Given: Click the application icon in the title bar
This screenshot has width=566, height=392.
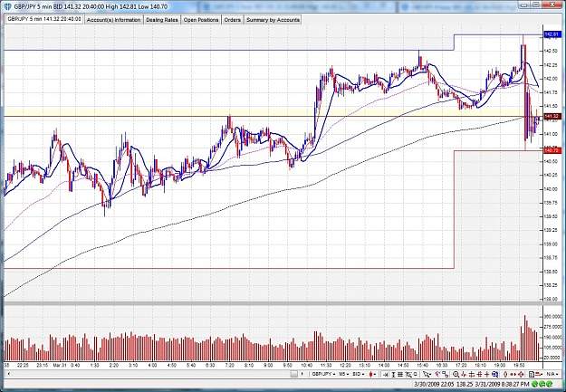Looking at the screenshot, I should [8, 6].
